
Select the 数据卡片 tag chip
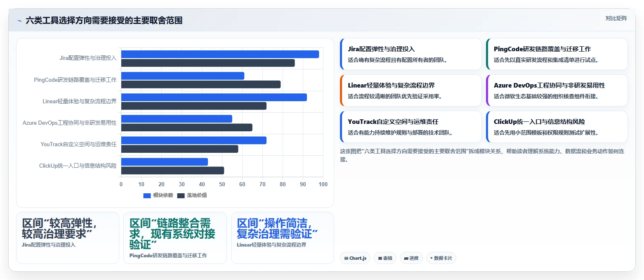[x=441, y=258]
